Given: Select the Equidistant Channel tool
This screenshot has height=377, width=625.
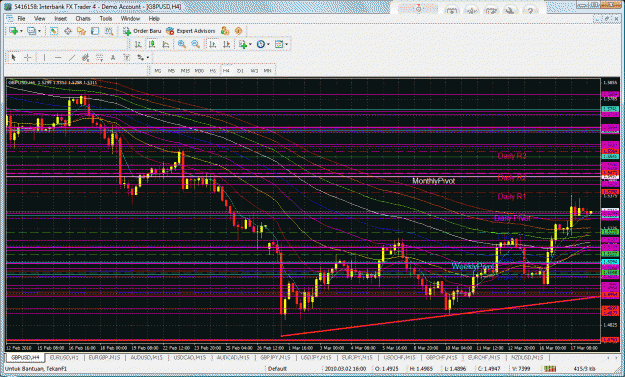Looking at the screenshot, I should (85, 58).
